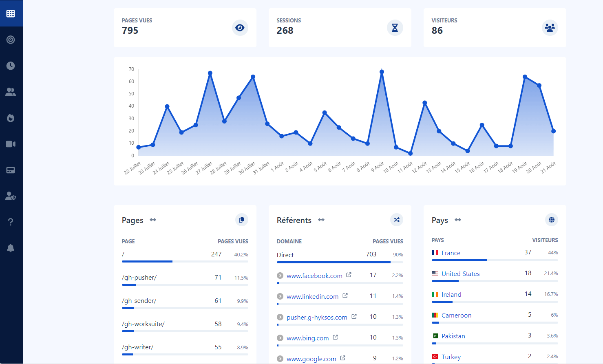603x364 pixels.
Task: Open the realtime clock icon in sidebar
Action: tap(11, 66)
